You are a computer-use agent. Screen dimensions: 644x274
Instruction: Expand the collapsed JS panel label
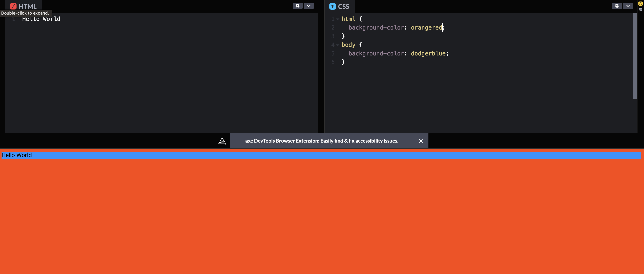click(640, 9)
